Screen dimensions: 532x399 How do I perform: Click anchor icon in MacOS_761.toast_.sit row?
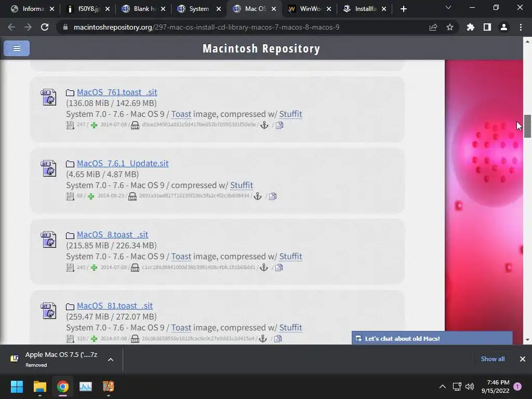click(264, 125)
